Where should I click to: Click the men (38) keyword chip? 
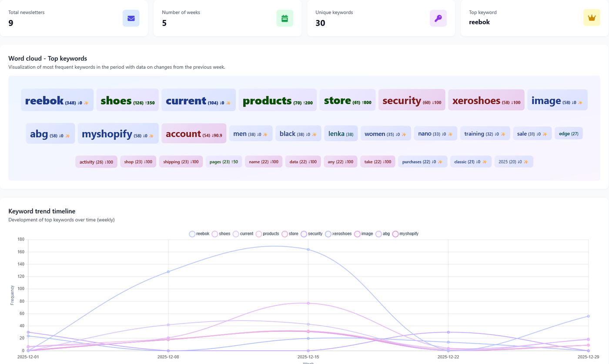pyautogui.click(x=251, y=134)
